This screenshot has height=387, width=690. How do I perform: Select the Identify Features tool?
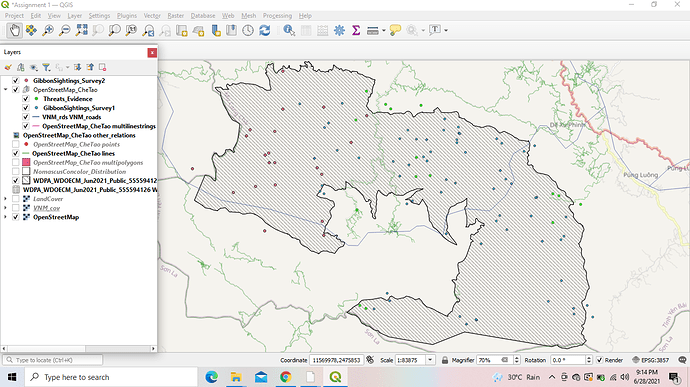point(289,30)
